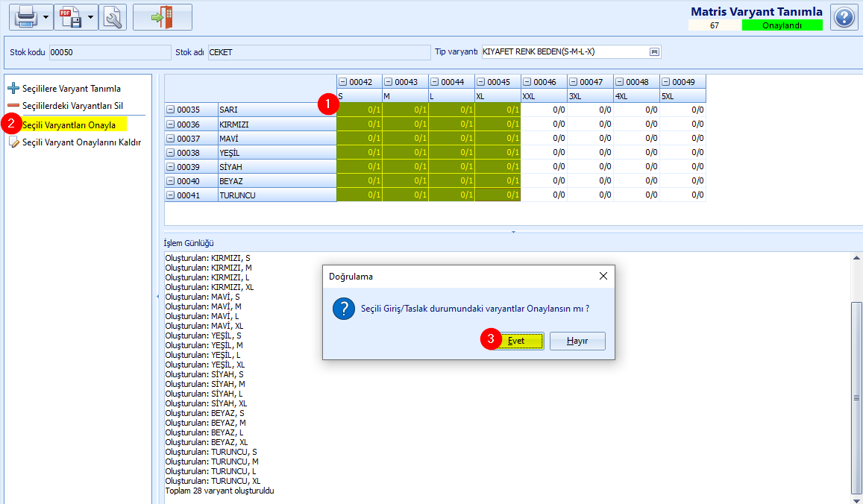Screen dimensions: 863x504
Task: Open the printer dropdown arrow
Action: [x=45, y=18]
